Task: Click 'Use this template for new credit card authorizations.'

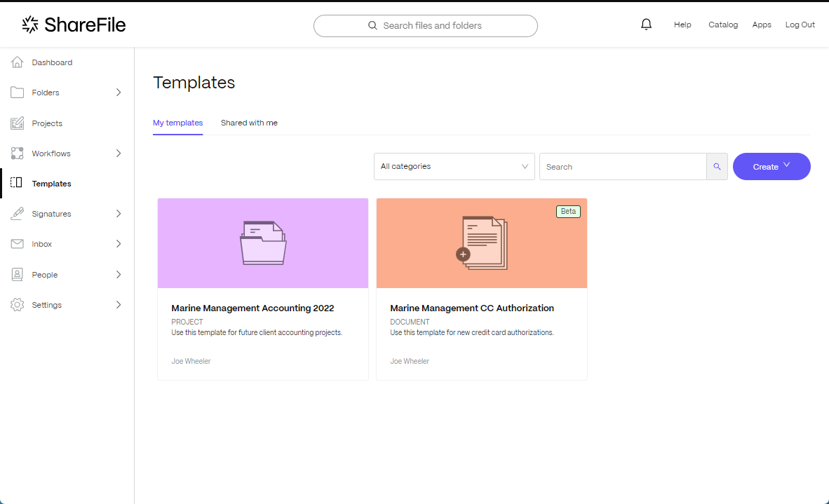Action: 472,333
